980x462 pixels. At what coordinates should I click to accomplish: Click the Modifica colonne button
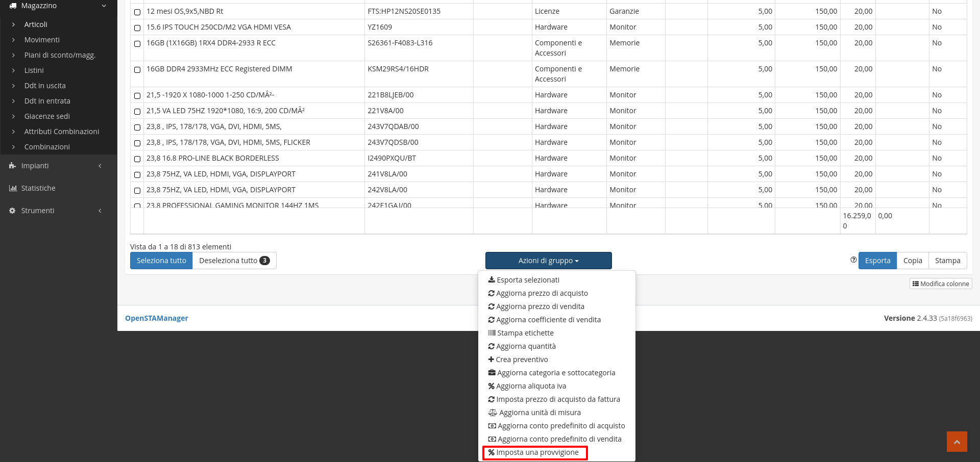coord(940,284)
